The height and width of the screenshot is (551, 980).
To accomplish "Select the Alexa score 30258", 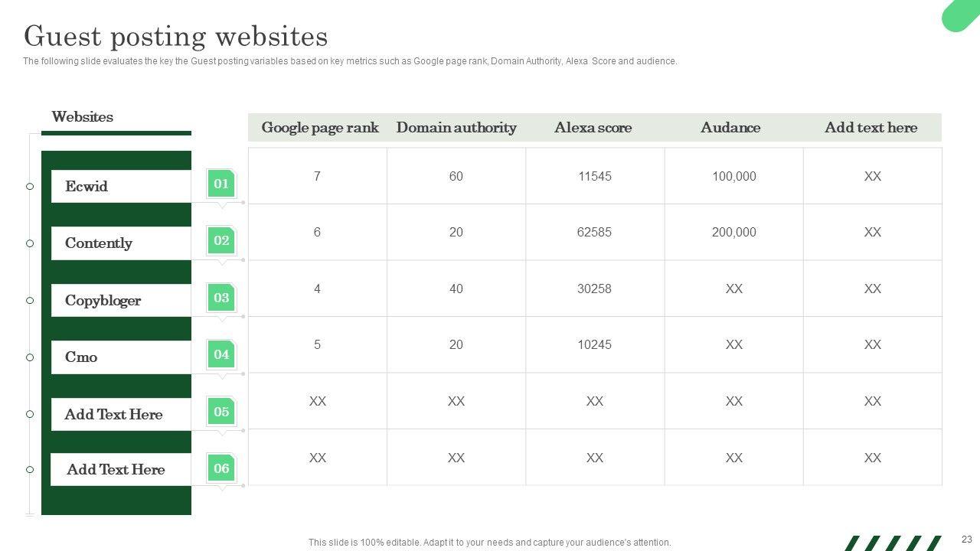I will (x=595, y=289).
